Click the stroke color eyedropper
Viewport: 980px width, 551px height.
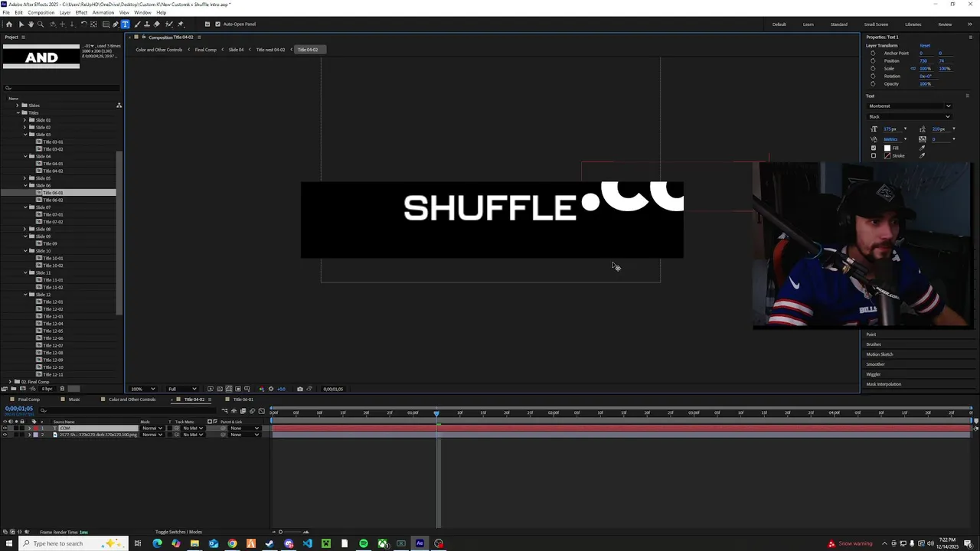[922, 155]
